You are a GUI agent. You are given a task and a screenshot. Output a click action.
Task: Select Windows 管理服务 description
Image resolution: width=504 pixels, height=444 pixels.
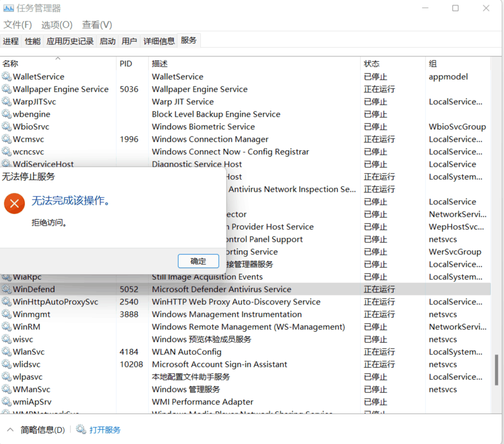coord(186,389)
